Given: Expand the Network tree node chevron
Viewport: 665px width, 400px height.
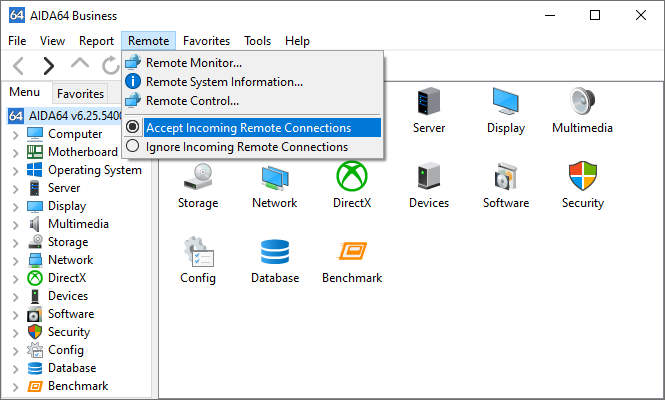Looking at the screenshot, I should (x=16, y=261).
